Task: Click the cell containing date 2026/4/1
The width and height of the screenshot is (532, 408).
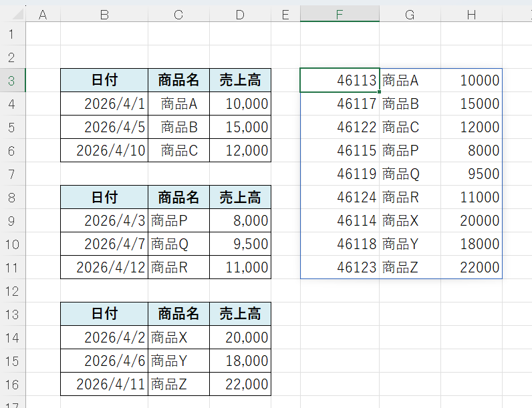Action: tap(104, 104)
